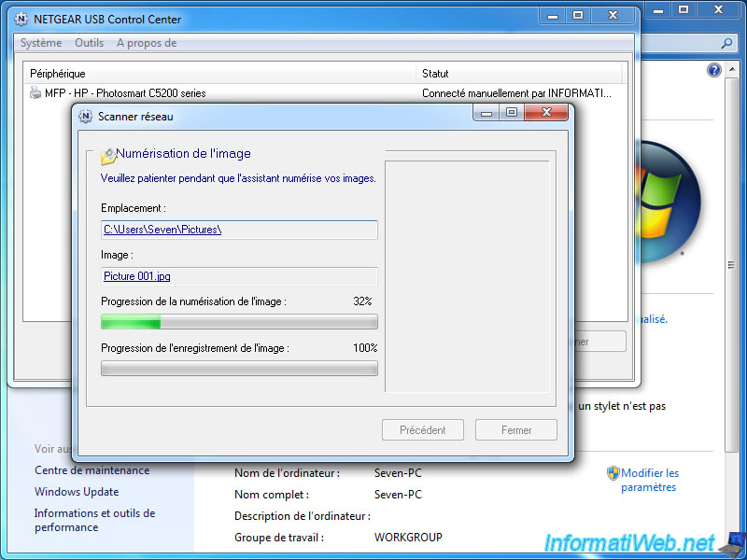Close the NETGEAR USB Control Center window
The image size is (747, 560).
(x=613, y=16)
